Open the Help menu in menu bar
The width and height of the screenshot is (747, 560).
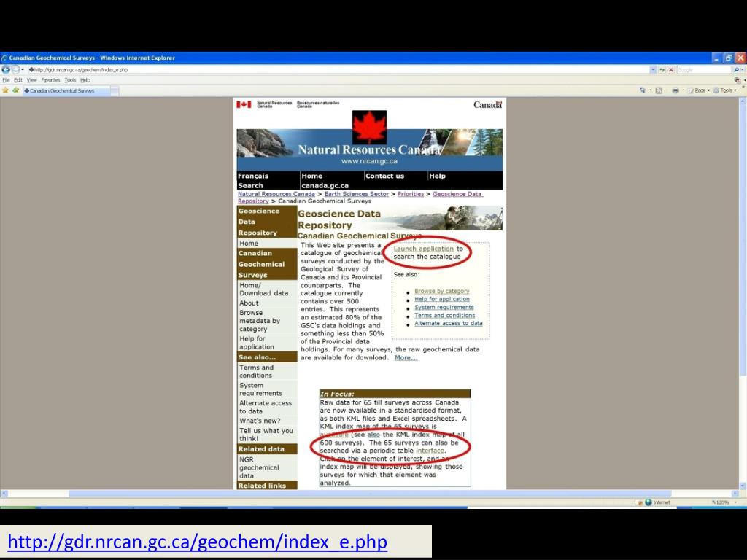[x=85, y=80]
